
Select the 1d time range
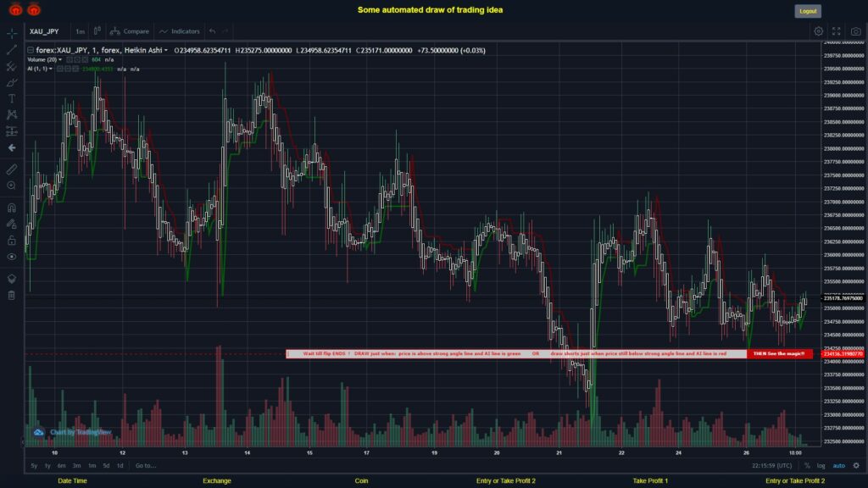click(x=120, y=466)
